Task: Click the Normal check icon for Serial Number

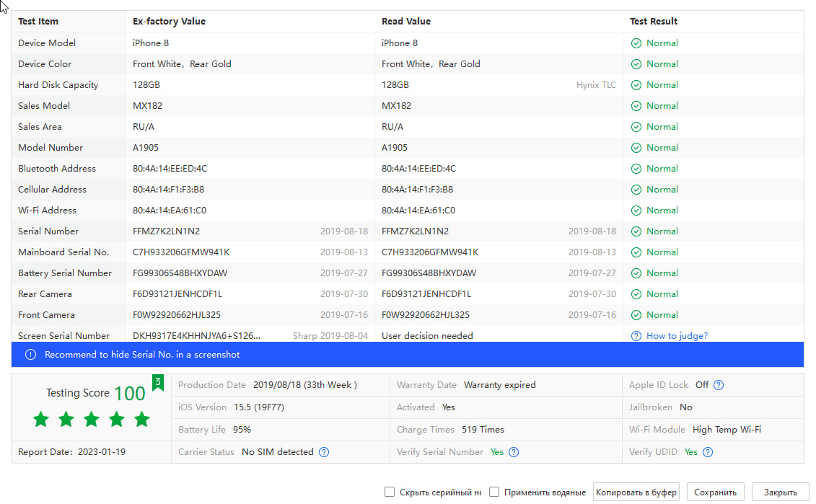Action: click(636, 231)
